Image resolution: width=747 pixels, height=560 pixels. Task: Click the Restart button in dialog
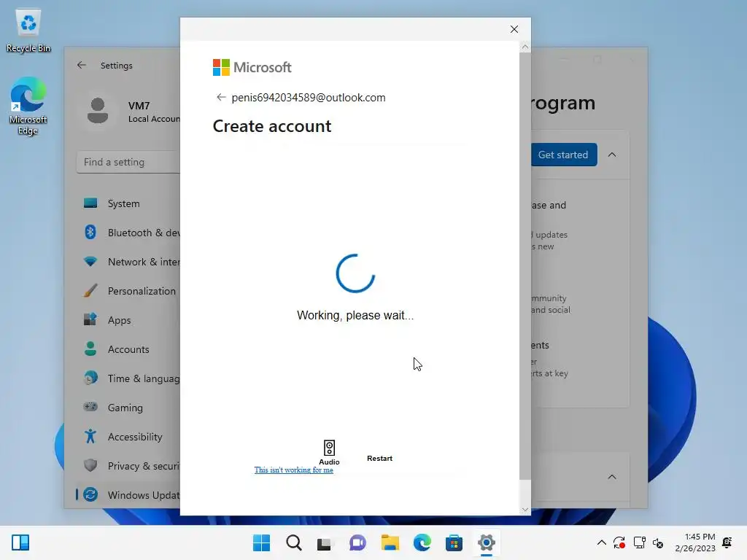point(379,458)
